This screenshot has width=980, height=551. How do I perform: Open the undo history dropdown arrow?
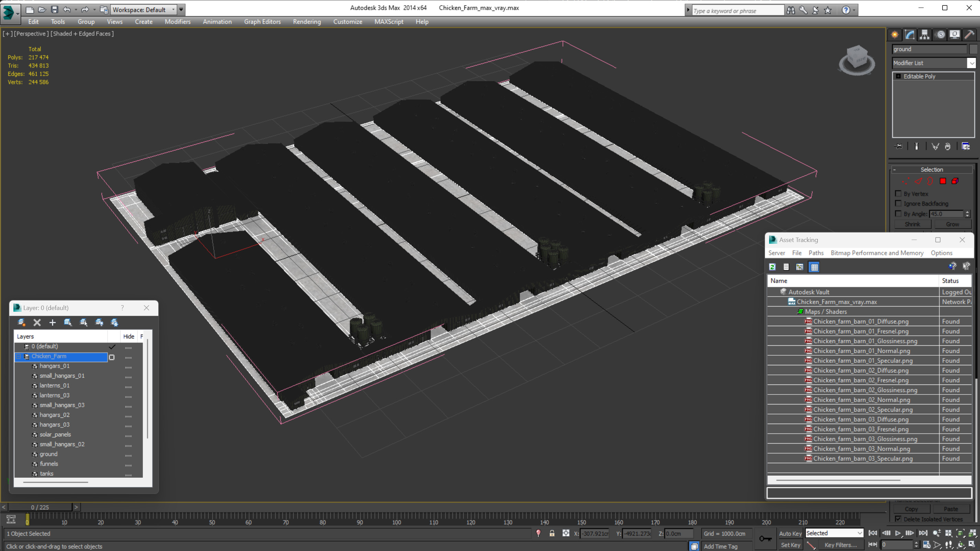[76, 10]
